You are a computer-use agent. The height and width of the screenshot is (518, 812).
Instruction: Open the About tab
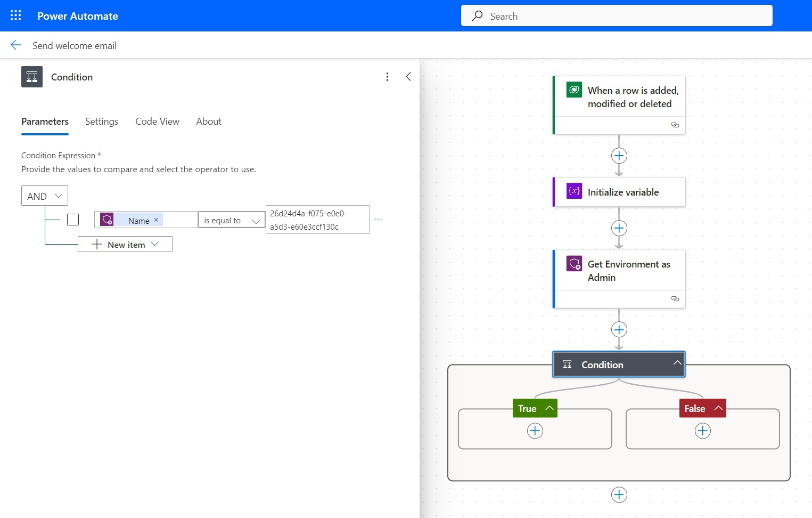click(x=209, y=122)
